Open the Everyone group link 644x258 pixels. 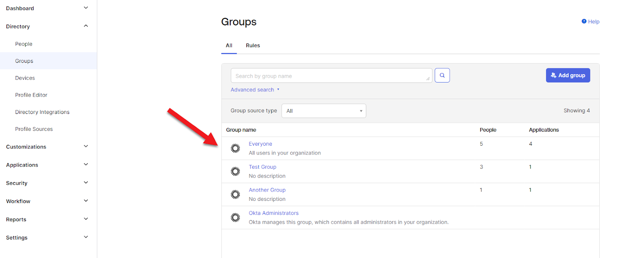tap(260, 144)
